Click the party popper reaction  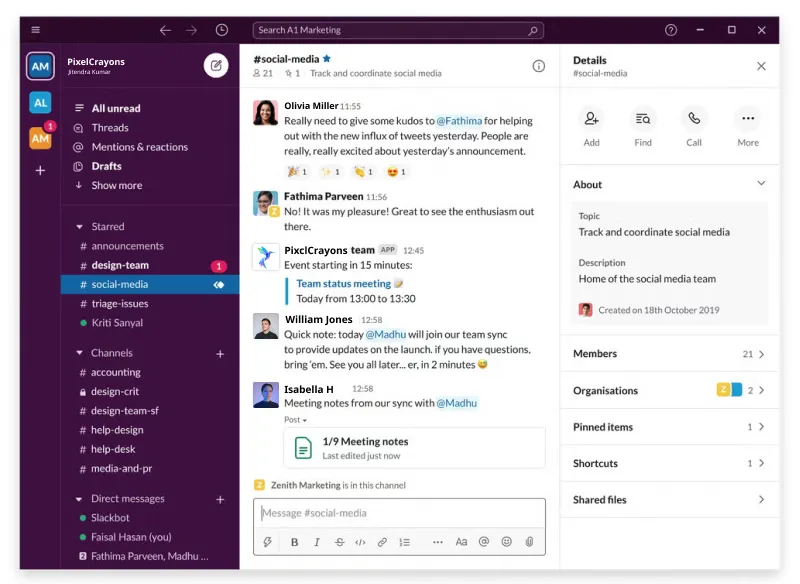click(297, 172)
